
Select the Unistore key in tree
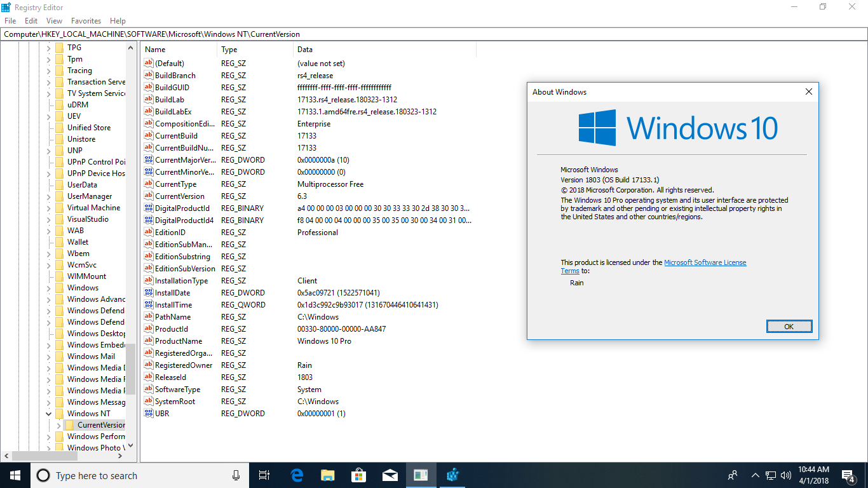81,139
